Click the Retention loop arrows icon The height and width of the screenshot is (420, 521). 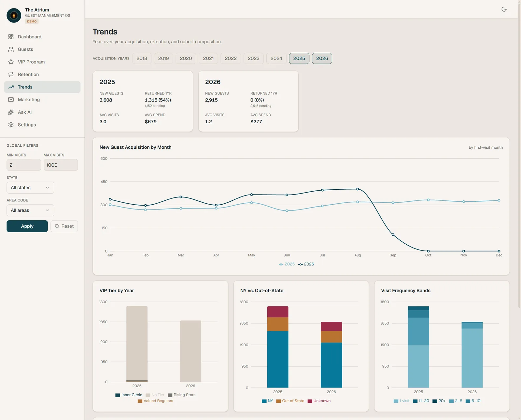(11, 75)
